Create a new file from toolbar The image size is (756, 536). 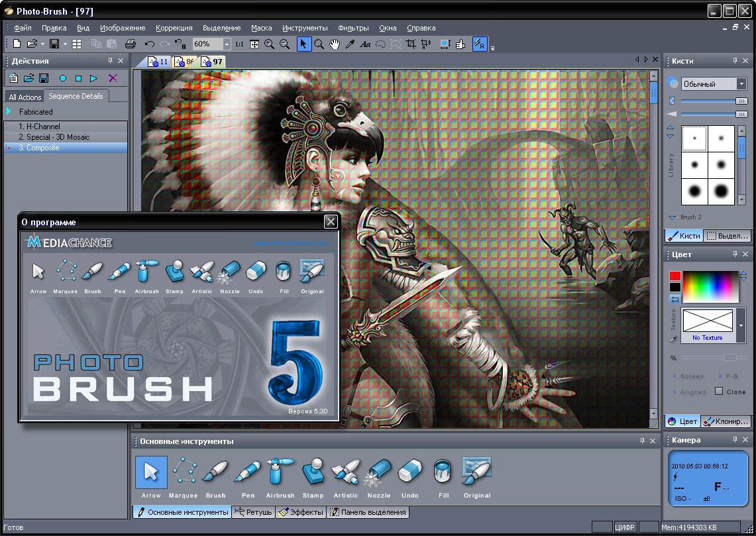point(17,44)
